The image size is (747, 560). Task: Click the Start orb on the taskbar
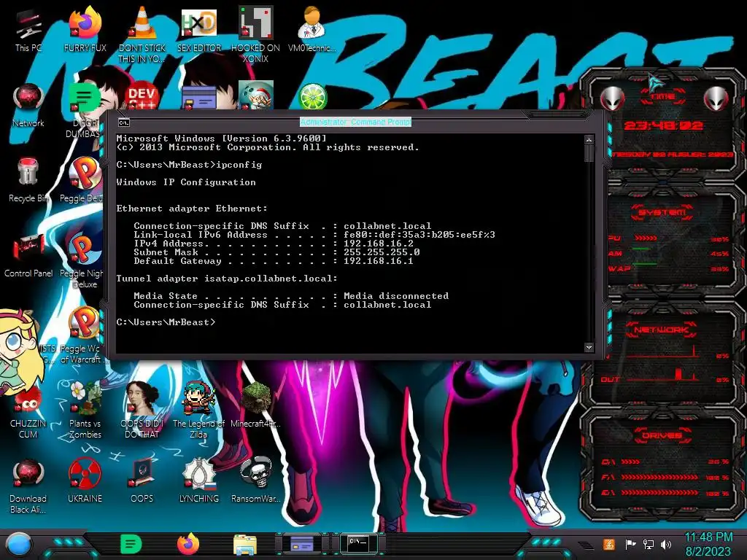pyautogui.click(x=19, y=544)
